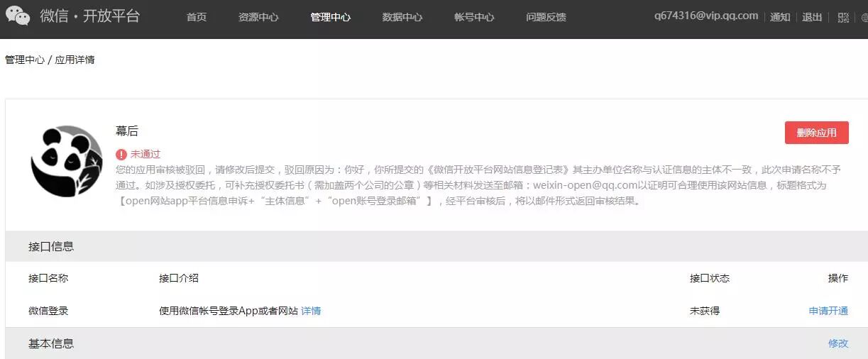Click the red warning icon beside 未通过

click(121, 154)
